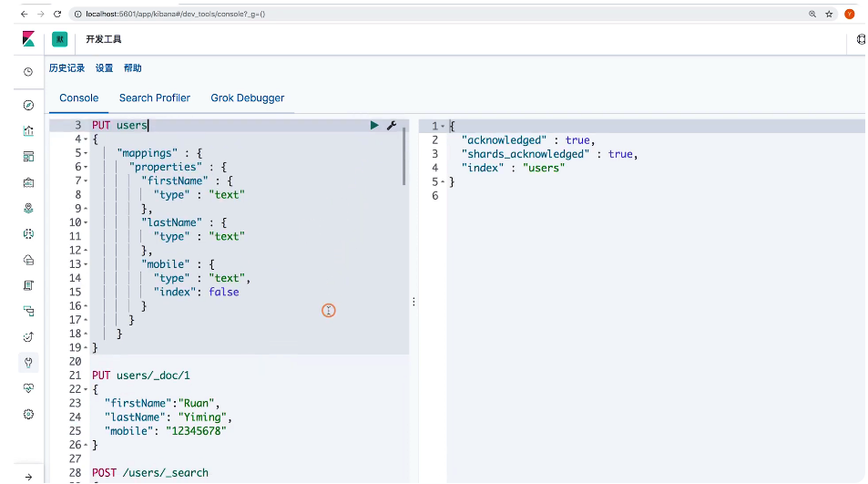Viewport: 868px width, 484px height.
Task: Collapse the mappings block on line 5
Action: pos(85,153)
